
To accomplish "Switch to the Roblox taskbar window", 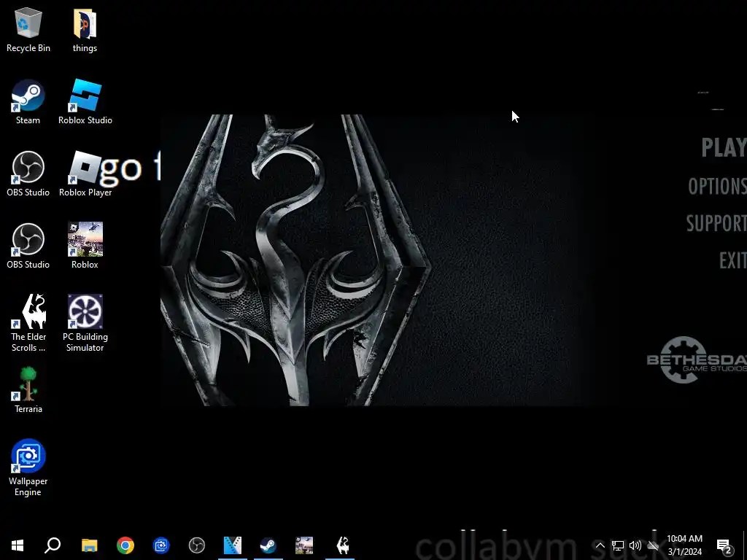I will point(304,545).
